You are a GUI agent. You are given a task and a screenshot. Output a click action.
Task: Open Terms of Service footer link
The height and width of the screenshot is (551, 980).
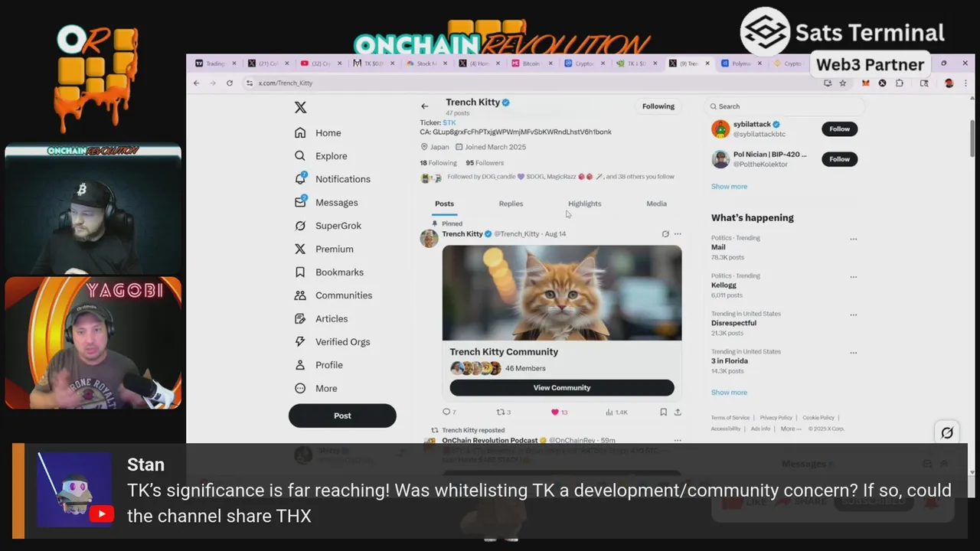730,418
